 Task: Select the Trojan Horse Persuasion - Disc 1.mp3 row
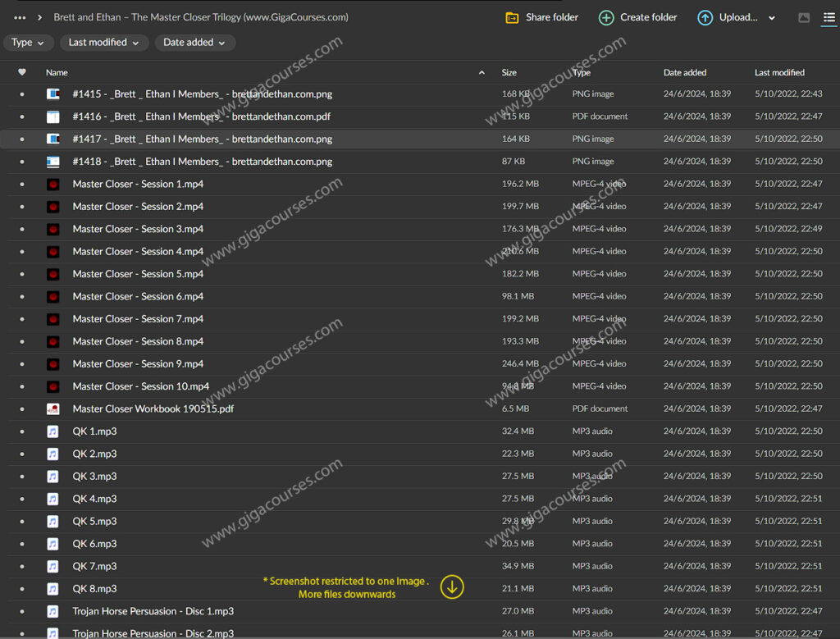click(153, 611)
